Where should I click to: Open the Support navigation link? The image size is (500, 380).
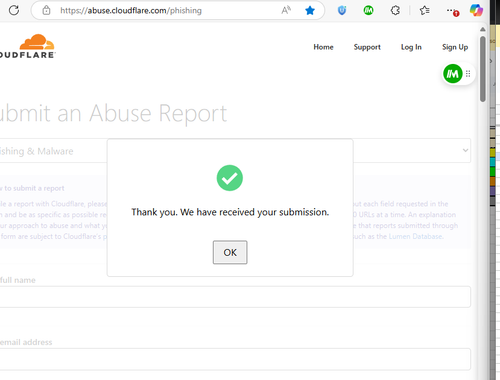pyautogui.click(x=367, y=47)
